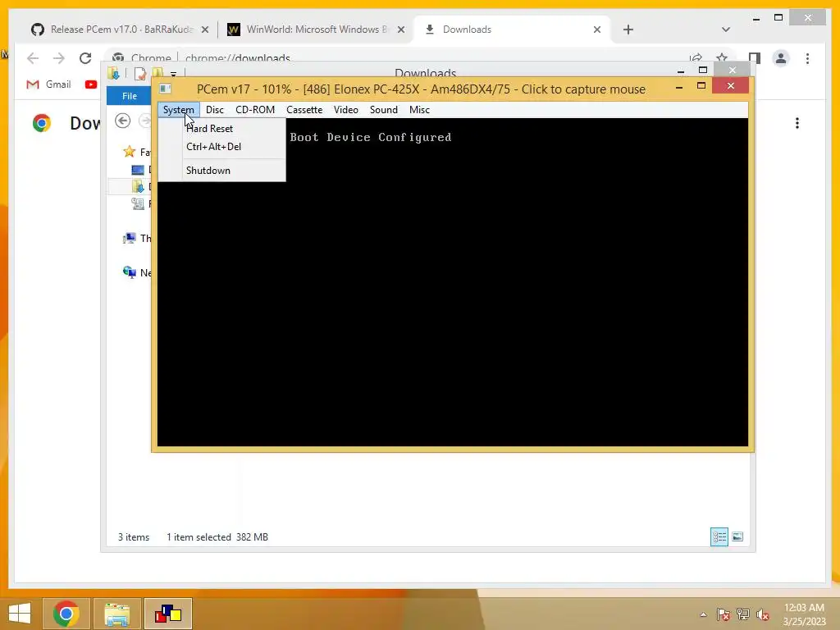Choose Hard Reset from System menu

point(209,129)
